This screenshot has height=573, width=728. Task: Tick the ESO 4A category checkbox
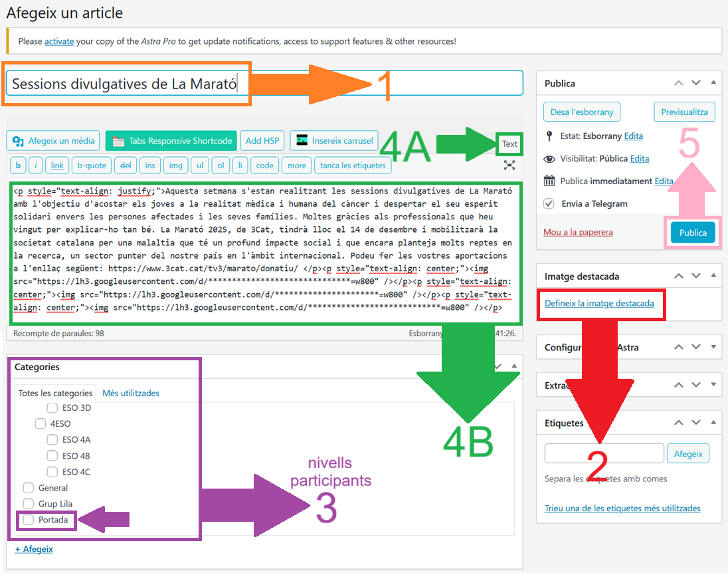[x=52, y=439]
